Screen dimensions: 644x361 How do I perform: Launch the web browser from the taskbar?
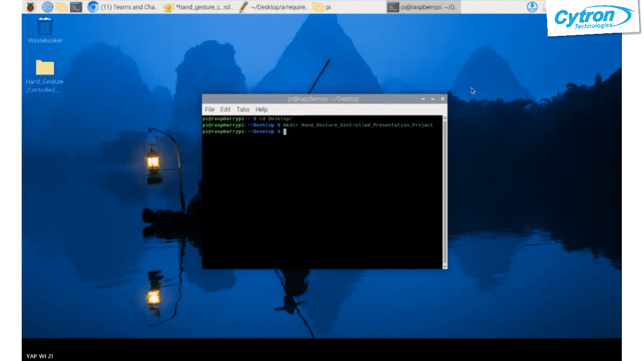[x=47, y=7]
